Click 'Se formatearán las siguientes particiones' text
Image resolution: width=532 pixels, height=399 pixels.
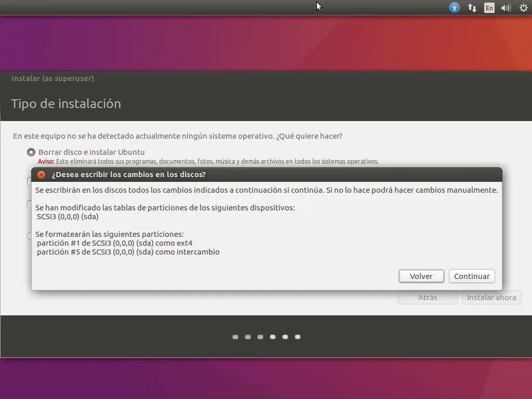pos(110,234)
